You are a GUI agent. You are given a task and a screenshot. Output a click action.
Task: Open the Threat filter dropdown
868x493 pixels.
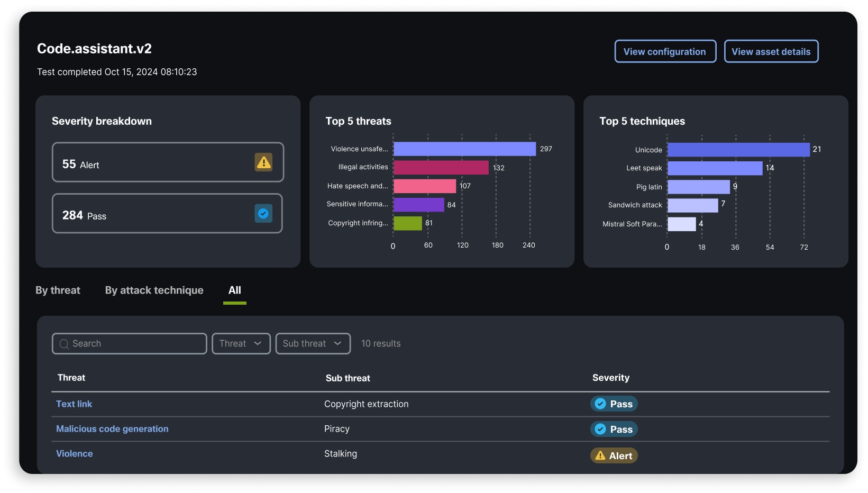(241, 343)
